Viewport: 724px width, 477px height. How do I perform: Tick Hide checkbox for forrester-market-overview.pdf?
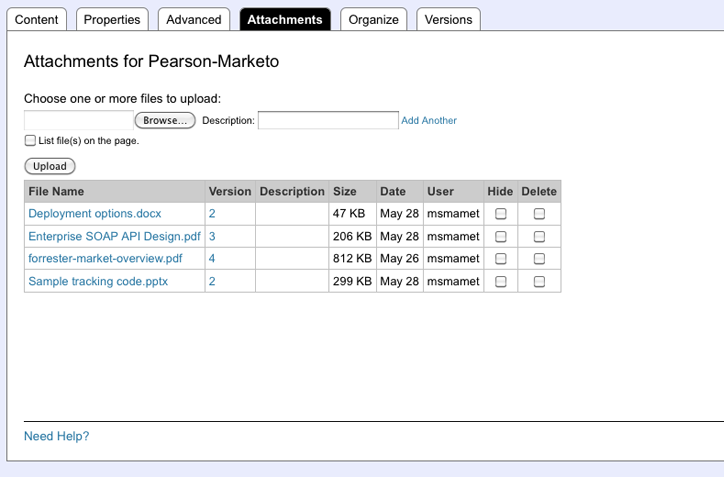[x=501, y=259]
